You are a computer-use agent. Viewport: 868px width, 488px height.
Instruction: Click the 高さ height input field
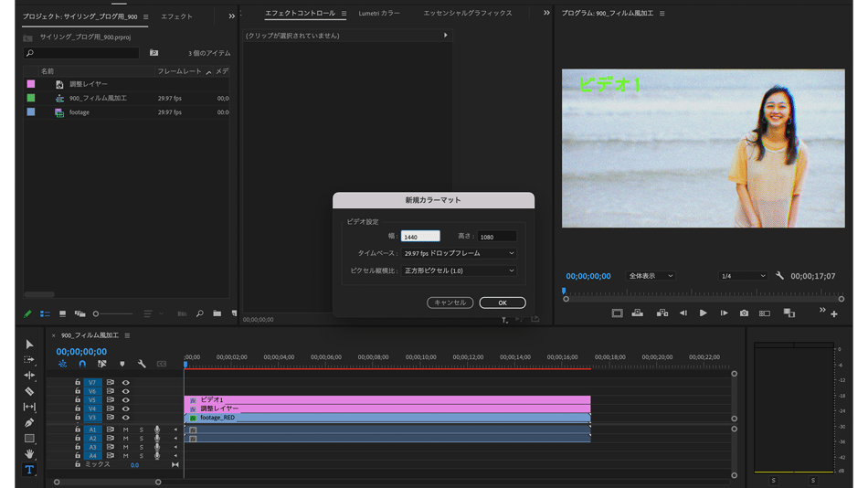click(496, 237)
